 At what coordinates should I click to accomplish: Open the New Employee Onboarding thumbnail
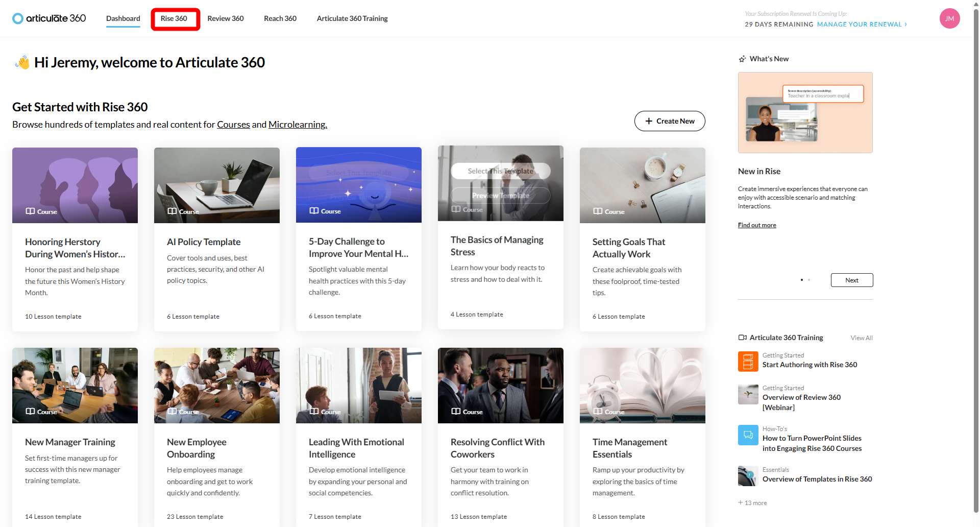217,386
